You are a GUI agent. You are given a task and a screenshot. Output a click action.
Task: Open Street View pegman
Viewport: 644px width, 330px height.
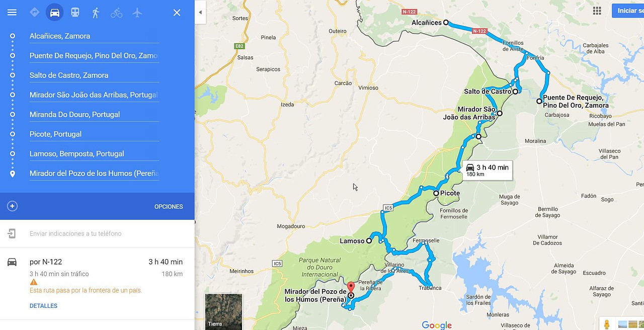pos(607,324)
